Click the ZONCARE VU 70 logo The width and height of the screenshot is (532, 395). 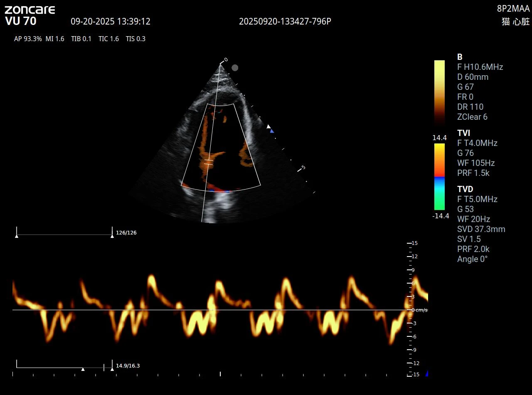30,15
